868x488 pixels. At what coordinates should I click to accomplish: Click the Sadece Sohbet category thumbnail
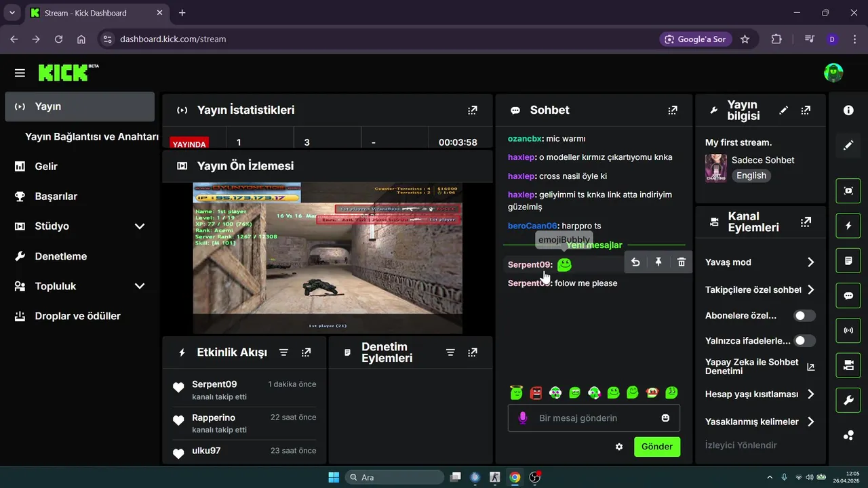tap(716, 168)
